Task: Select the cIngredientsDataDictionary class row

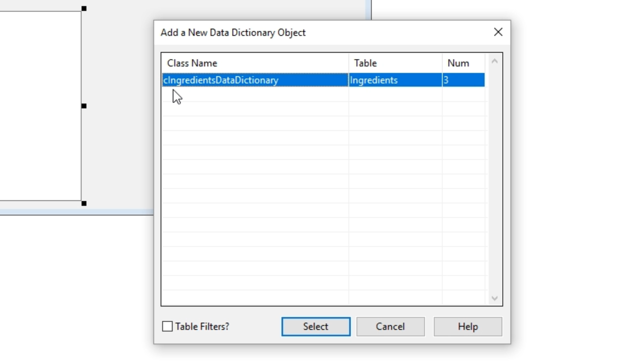Action: pyautogui.click(x=221, y=80)
